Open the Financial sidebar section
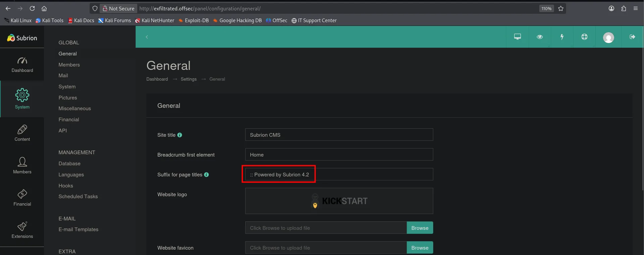This screenshot has height=255, width=644. click(22, 198)
